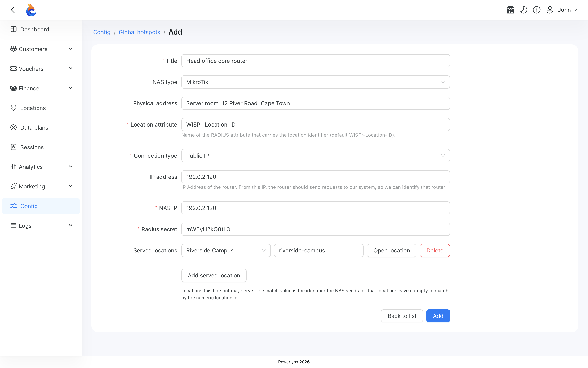The height and width of the screenshot is (368, 588).
Task: Open the John account dropdown
Action: 567,10
